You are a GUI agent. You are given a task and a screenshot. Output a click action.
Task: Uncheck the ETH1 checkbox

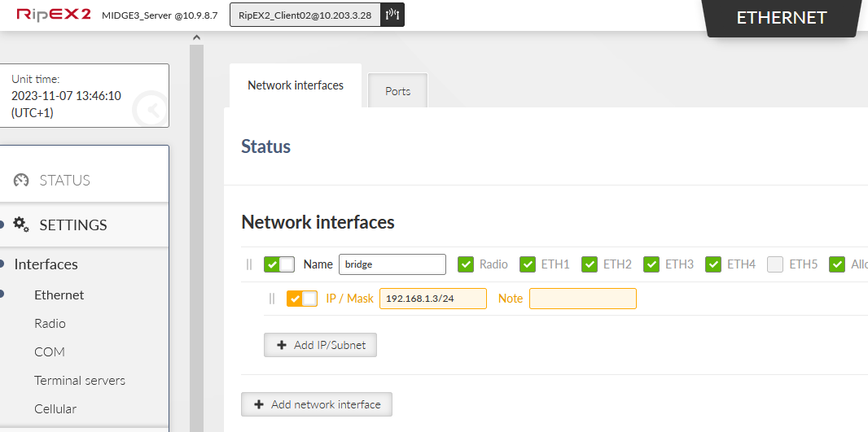pyautogui.click(x=528, y=264)
